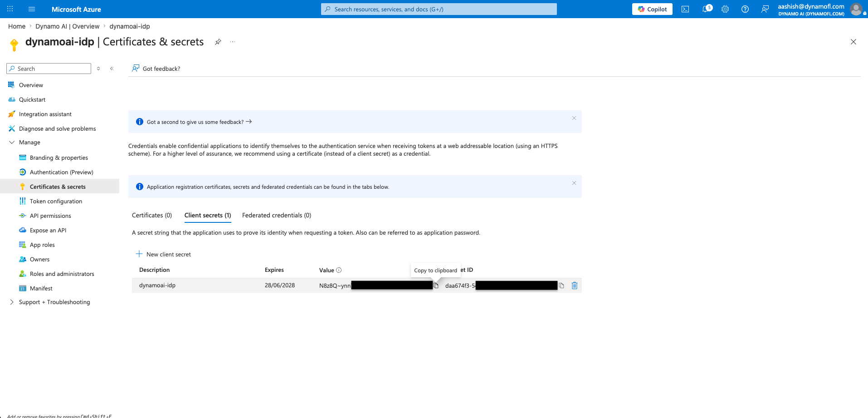The height and width of the screenshot is (418, 868).
Task: Open the more options ellipsis beside title
Action: coord(233,42)
